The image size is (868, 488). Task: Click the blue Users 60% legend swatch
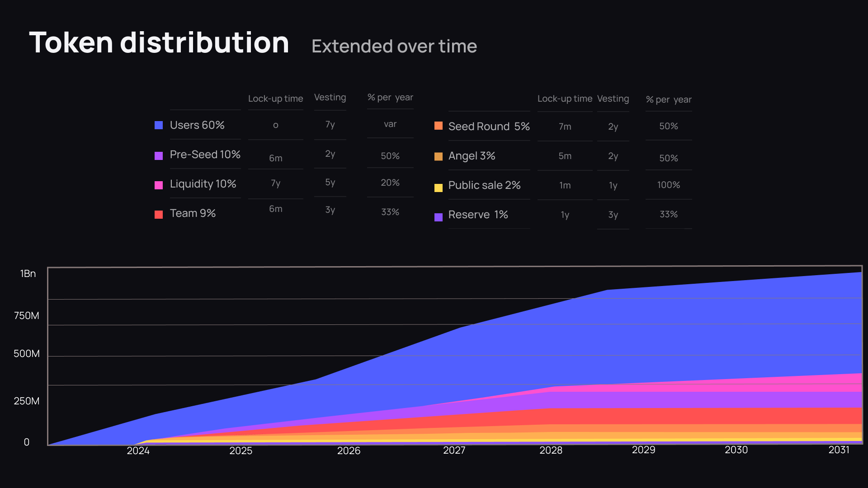(x=159, y=125)
